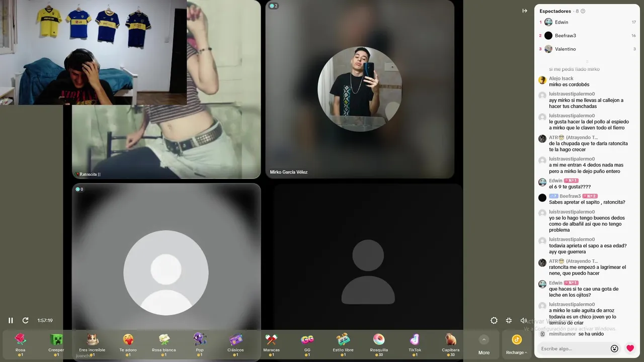The width and height of the screenshot is (644, 362).
Task: Click Alejo Isack's yellow chat avatar
Action: [542, 80]
